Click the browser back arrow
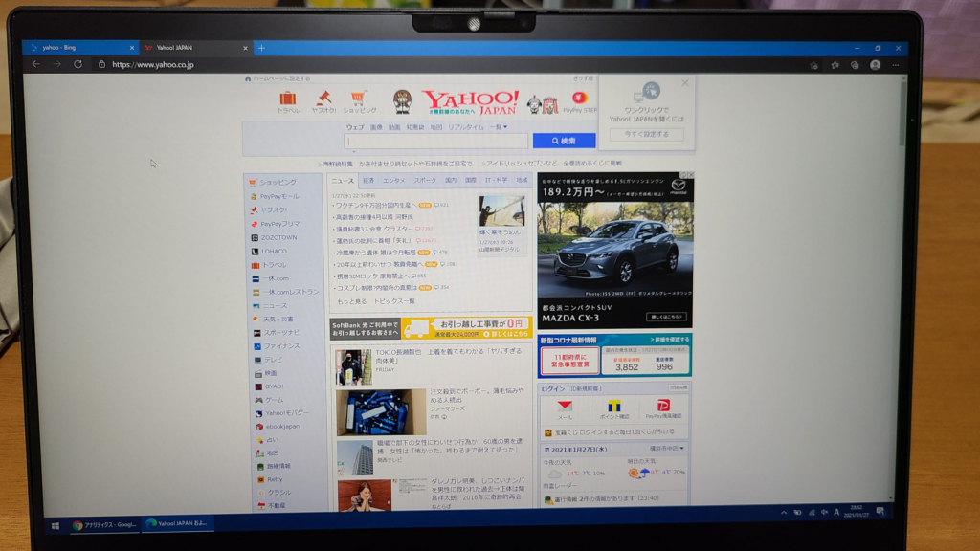Image resolution: width=980 pixels, height=551 pixels. click(35, 64)
